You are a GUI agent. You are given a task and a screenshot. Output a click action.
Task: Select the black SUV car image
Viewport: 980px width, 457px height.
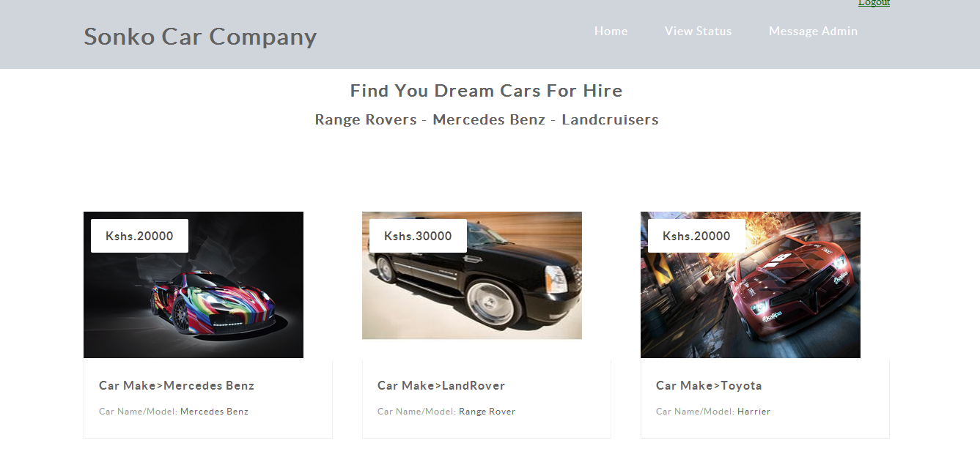[472, 275]
